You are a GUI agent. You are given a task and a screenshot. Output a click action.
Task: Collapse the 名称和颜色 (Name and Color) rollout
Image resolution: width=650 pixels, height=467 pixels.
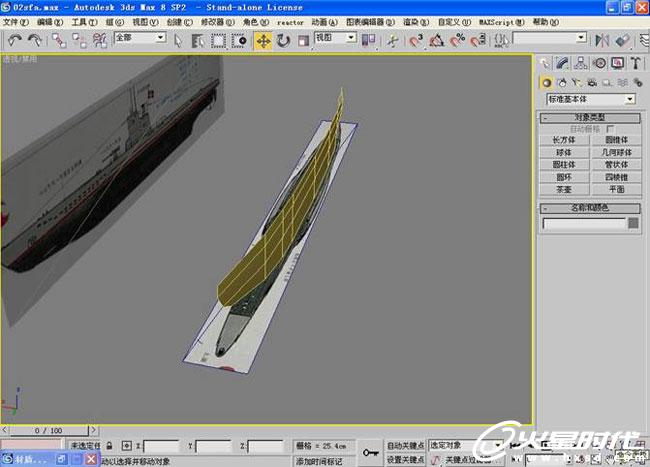(x=590, y=208)
